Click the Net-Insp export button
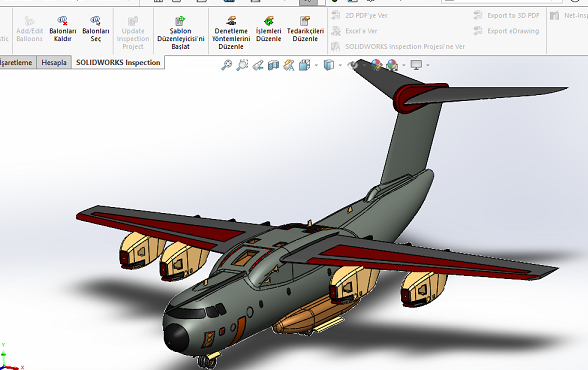 tap(569, 15)
